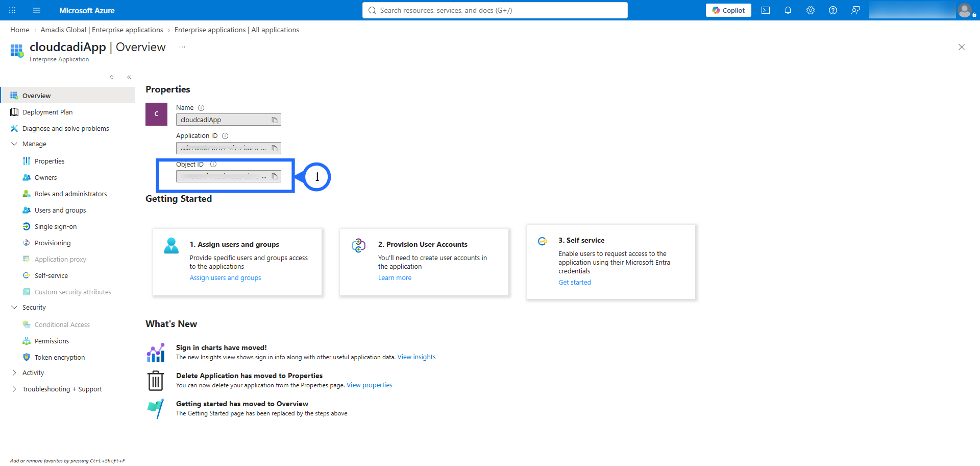Open Enterprise applications All applications breadcrumb
This screenshot has width=980, height=466.
[237, 30]
